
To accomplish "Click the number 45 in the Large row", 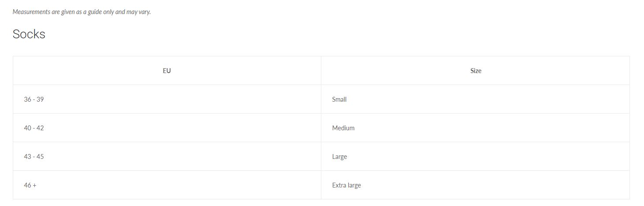I will [x=40, y=157].
